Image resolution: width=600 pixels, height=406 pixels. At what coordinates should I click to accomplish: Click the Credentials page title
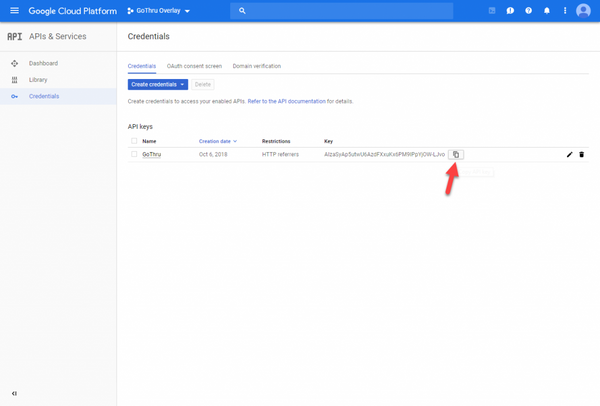148,36
